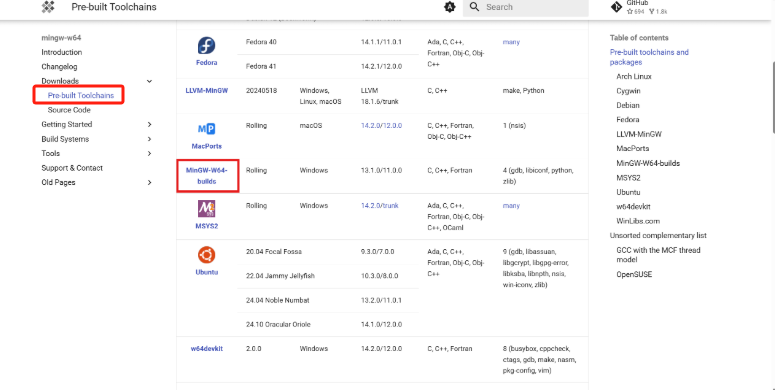Select Pre-built Toolchains sidebar item
Image resolution: width=775 pixels, height=390 pixels.
click(x=81, y=95)
